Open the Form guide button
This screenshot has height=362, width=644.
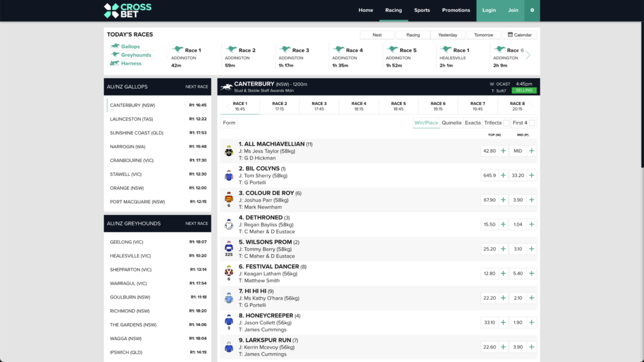(x=229, y=123)
